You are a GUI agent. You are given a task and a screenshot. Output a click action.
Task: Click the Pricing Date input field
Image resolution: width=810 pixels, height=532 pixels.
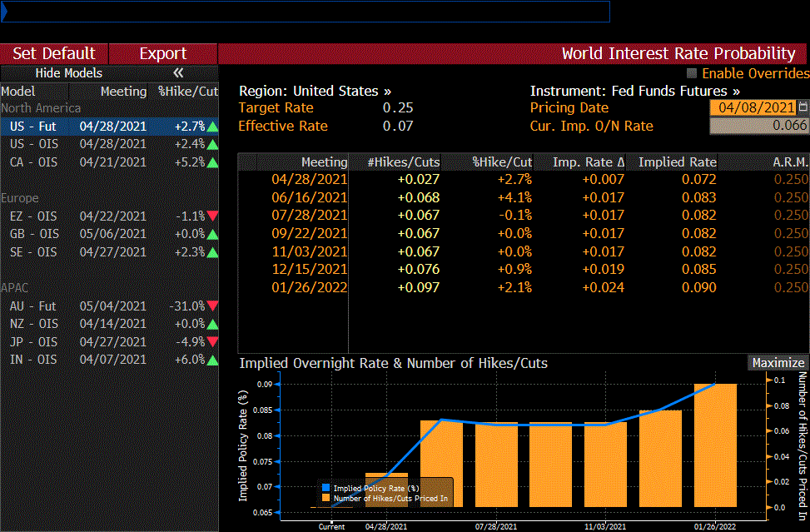(x=753, y=107)
